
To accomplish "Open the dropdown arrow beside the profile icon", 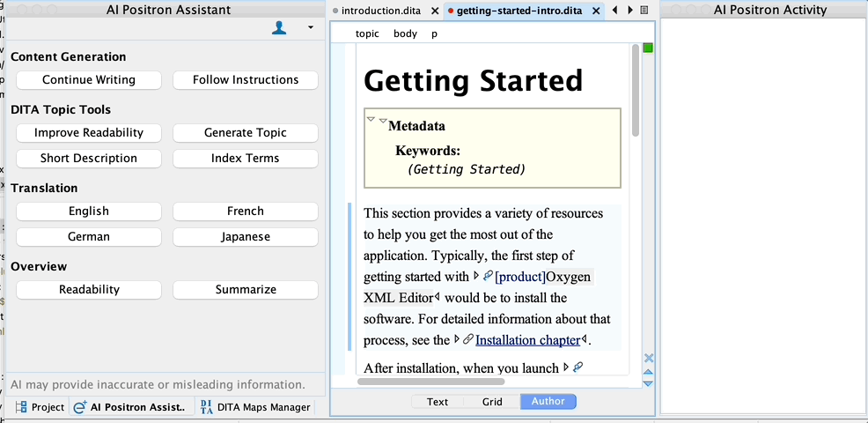I will pos(310,28).
